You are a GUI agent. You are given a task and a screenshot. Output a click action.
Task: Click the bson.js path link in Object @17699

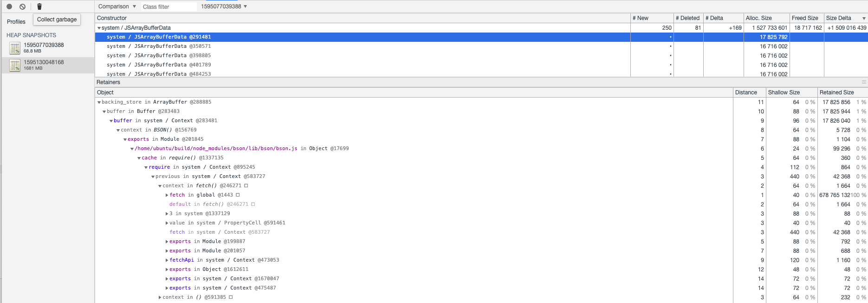(216, 149)
